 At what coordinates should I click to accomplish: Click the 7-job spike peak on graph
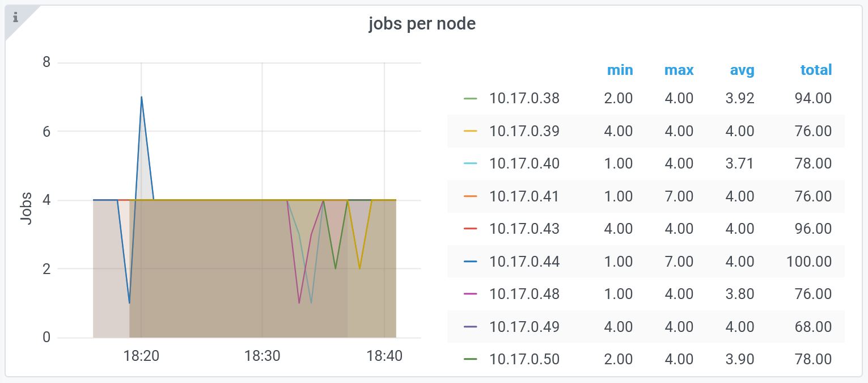(x=141, y=97)
